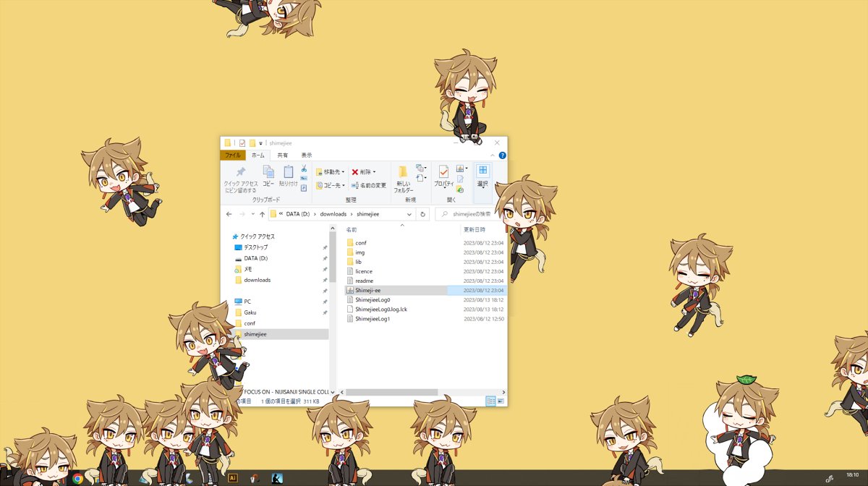Screen dimensions: 868x486
Task: Open Delete (削除) dropdown arrow
Action: pyautogui.click(x=374, y=172)
